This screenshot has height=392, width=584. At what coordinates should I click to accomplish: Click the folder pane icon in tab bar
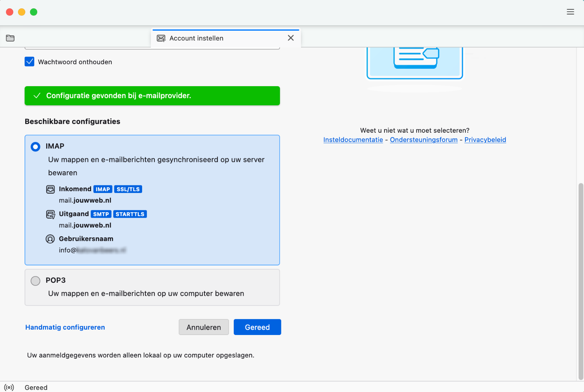(x=10, y=38)
